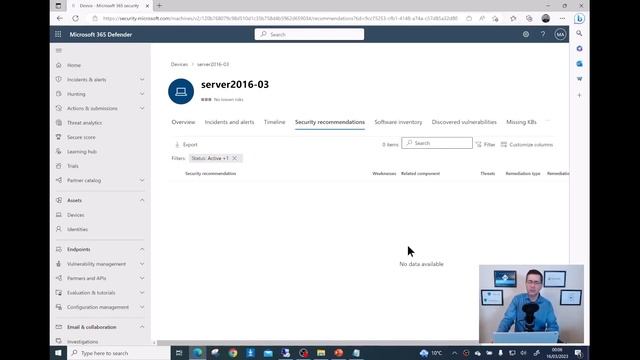Sort by Related component column
640x360 pixels.
click(x=420, y=173)
